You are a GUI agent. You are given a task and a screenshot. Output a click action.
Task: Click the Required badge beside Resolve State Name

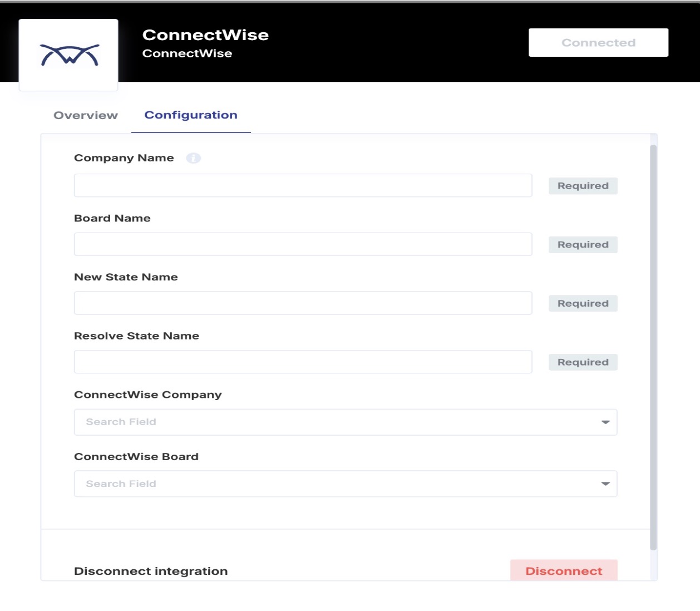click(583, 362)
